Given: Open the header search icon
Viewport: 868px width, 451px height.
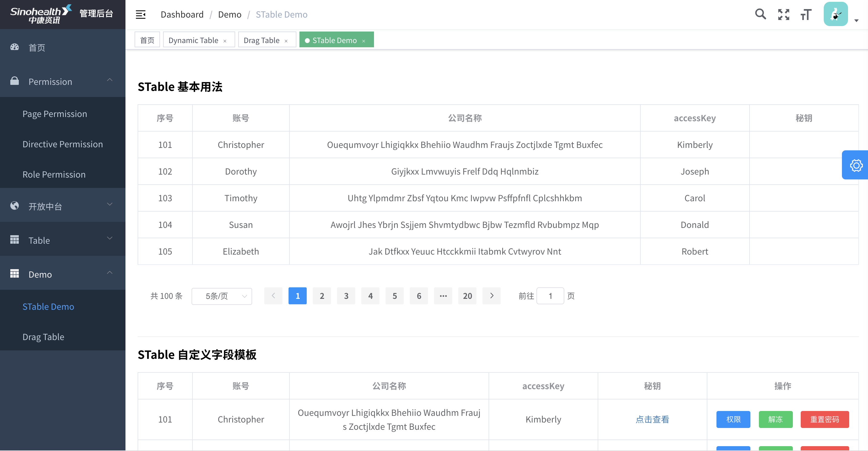Looking at the screenshot, I should click(x=760, y=15).
